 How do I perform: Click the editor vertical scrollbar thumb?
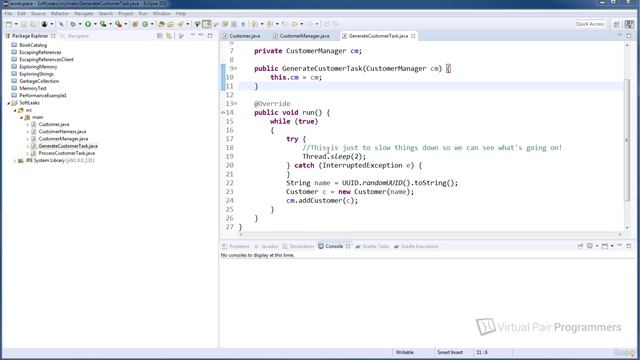[x=627, y=139]
